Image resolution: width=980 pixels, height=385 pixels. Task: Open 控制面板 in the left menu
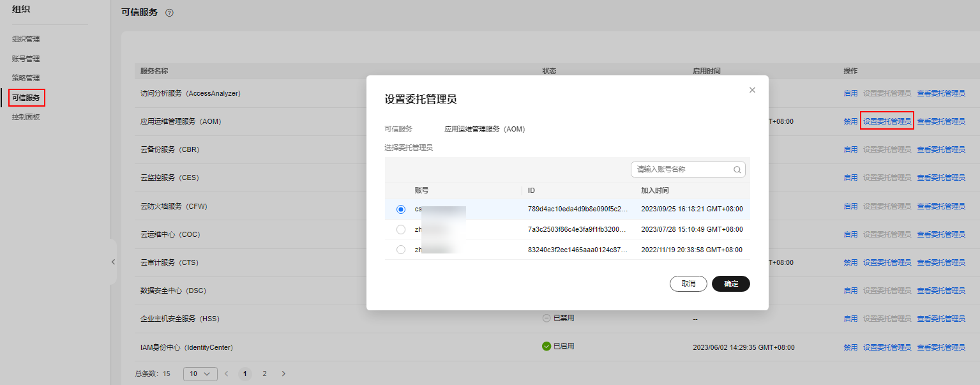click(x=26, y=117)
